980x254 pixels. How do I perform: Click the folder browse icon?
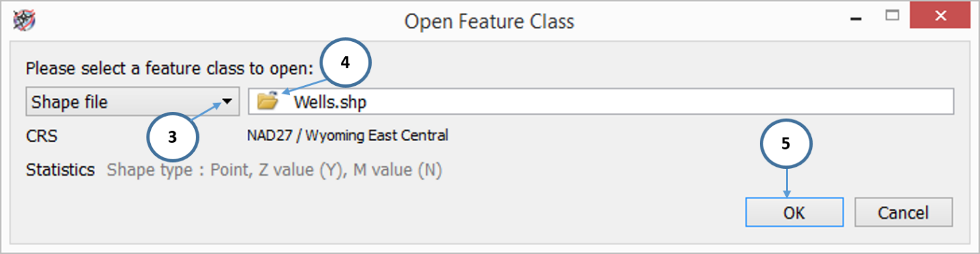(x=267, y=102)
